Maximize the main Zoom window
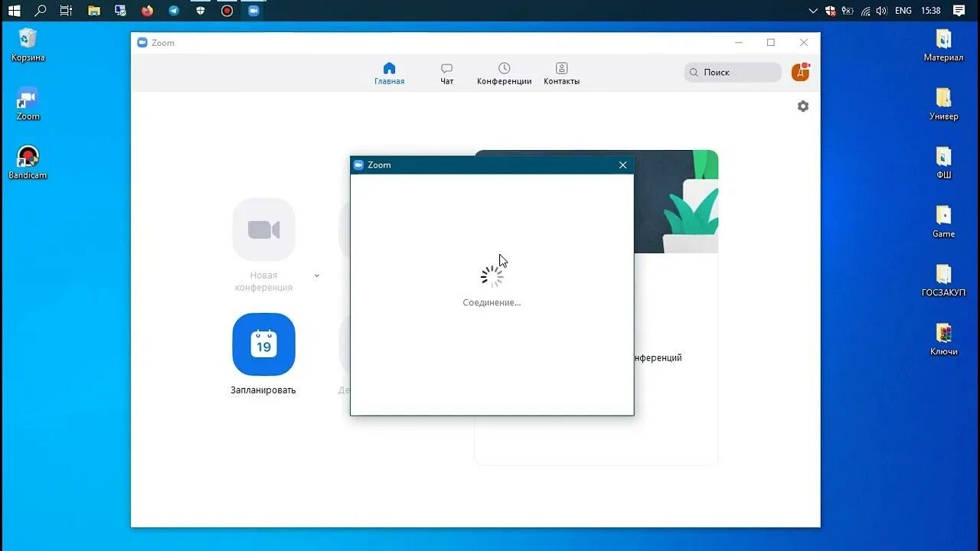Viewport: 980px width, 551px height. [771, 43]
